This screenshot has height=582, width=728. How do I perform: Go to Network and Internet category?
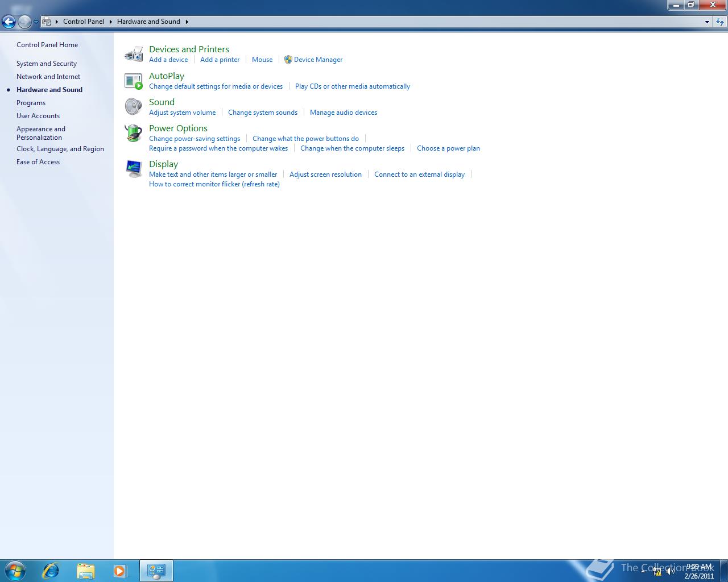pyautogui.click(x=48, y=77)
